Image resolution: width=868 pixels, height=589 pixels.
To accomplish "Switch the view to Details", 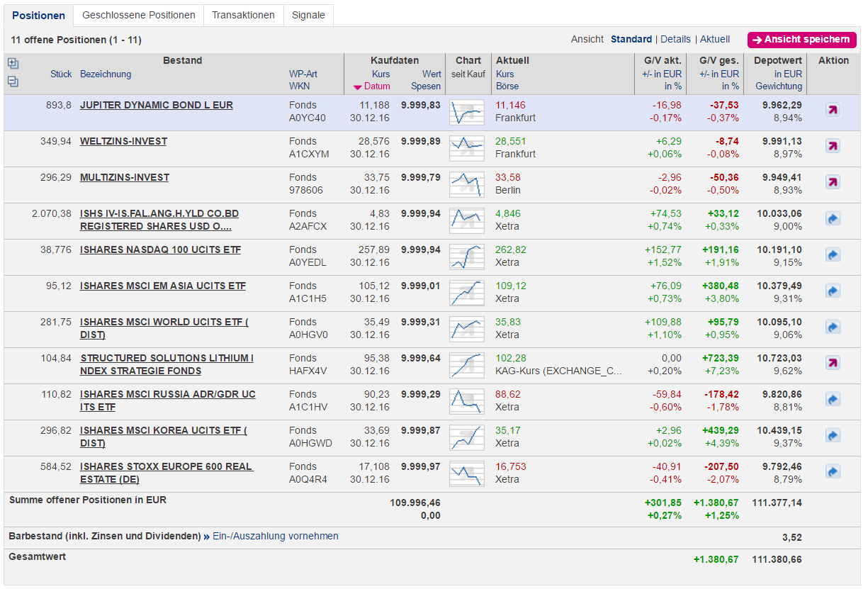I will point(675,40).
